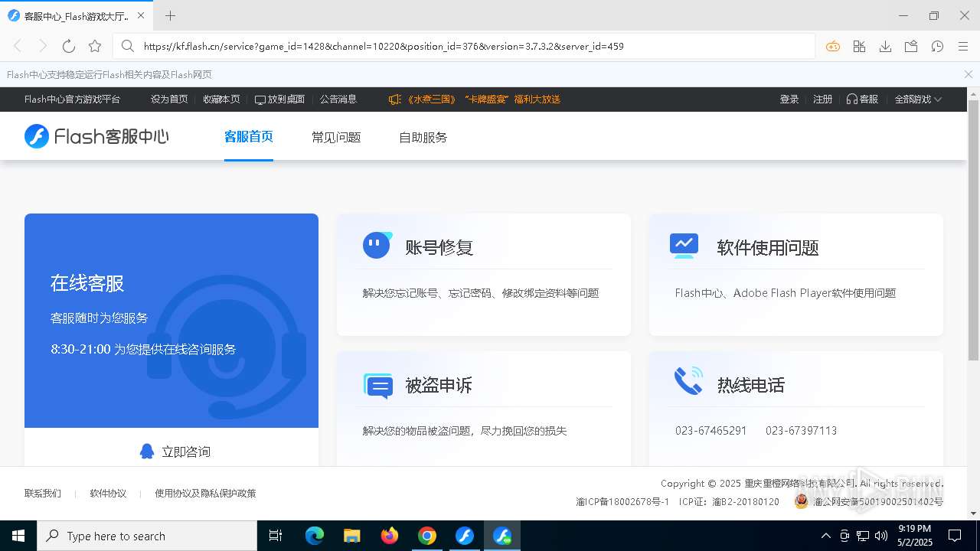Open the downloads toolbar icon

pos(885,47)
